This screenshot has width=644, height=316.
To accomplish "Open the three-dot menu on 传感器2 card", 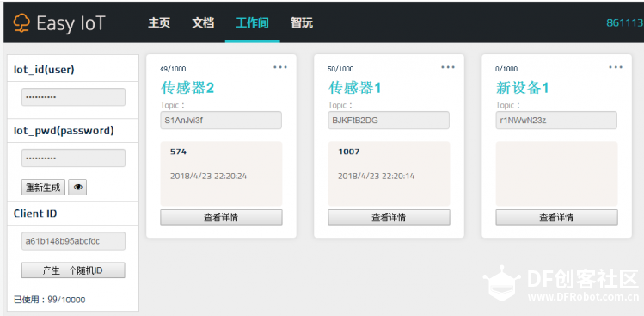I will coord(280,67).
